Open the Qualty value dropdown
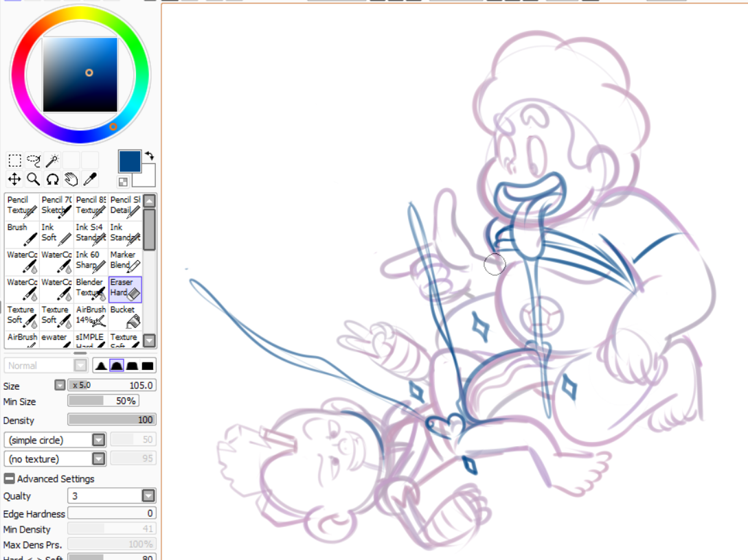 coord(148,496)
